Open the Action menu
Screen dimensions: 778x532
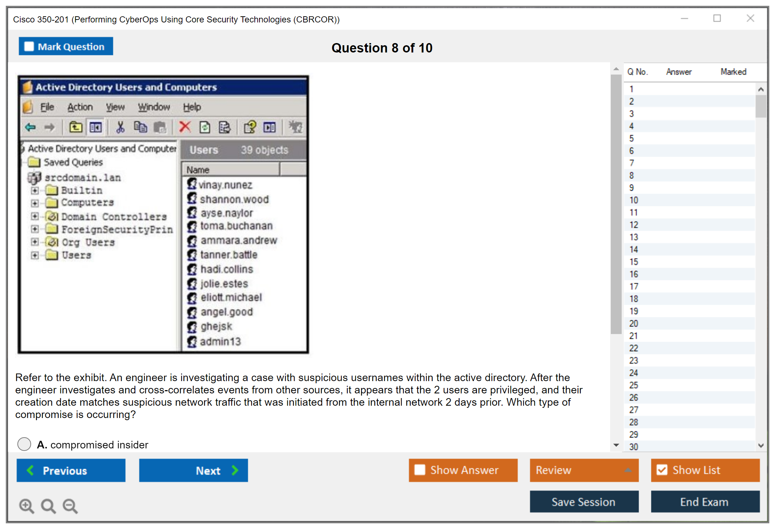[80, 107]
